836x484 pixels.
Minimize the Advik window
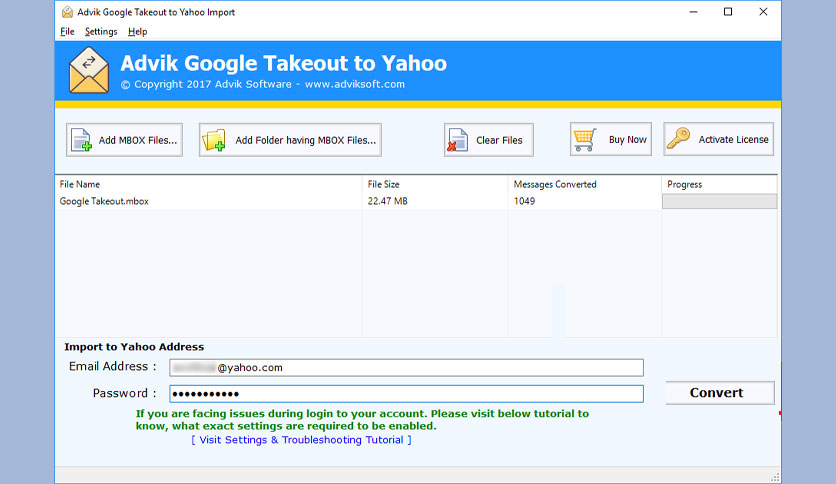(693, 12)
